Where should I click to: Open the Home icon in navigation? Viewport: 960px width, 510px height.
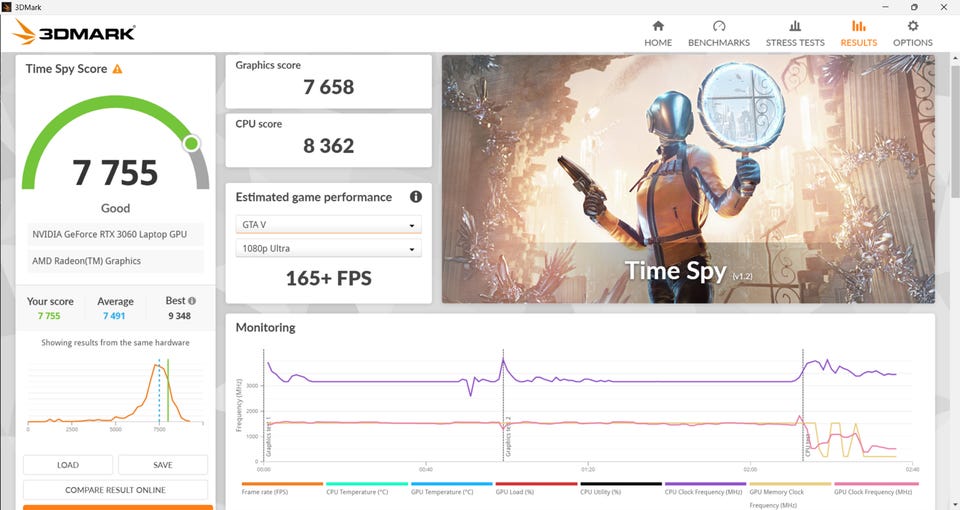click(658, 26)
